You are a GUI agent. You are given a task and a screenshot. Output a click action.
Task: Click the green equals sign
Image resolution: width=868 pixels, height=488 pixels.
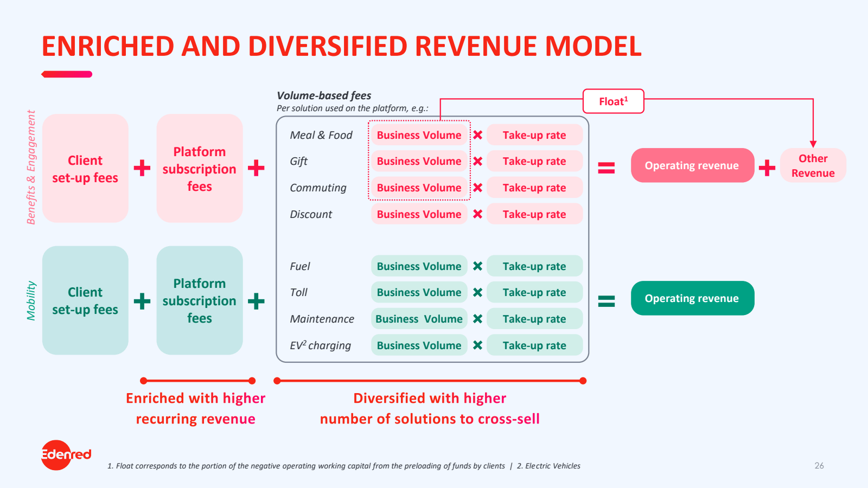point(607,301)
